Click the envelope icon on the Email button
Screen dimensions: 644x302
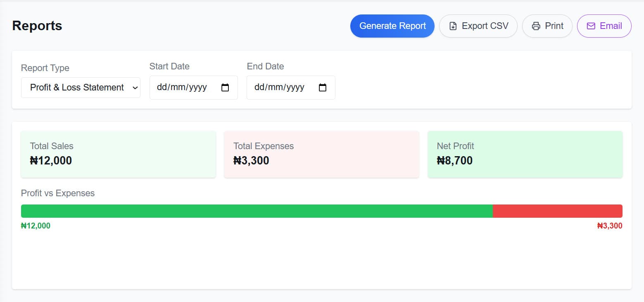[591, 26]
